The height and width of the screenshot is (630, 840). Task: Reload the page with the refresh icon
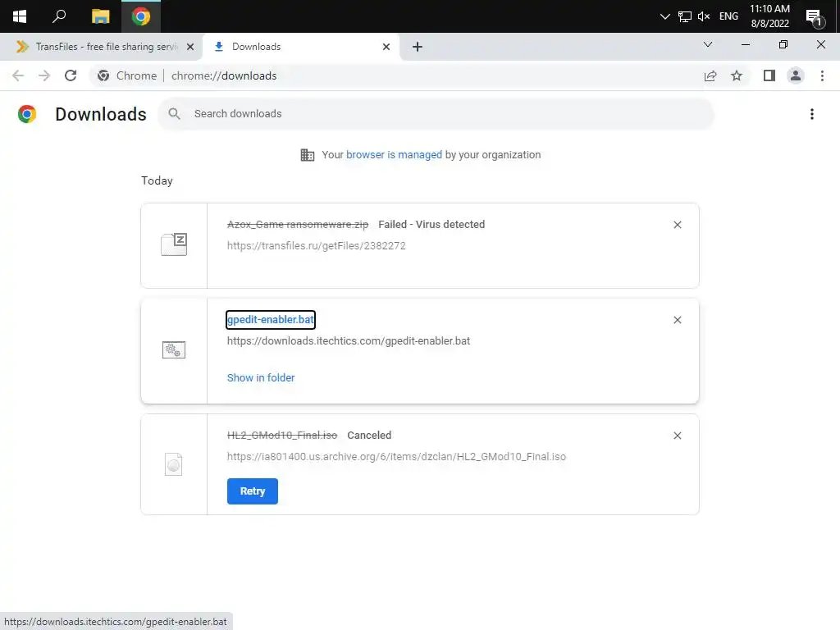[71, 75]
